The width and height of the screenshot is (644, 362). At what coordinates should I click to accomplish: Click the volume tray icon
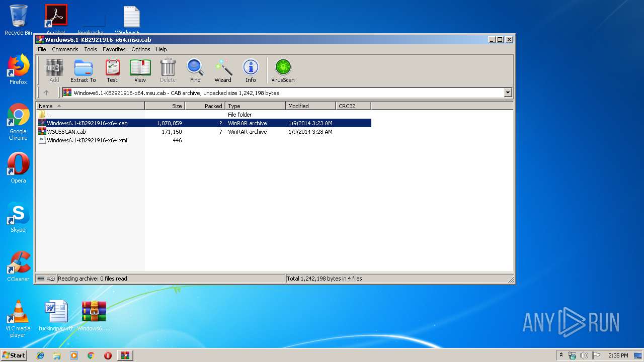pos(584,355)
